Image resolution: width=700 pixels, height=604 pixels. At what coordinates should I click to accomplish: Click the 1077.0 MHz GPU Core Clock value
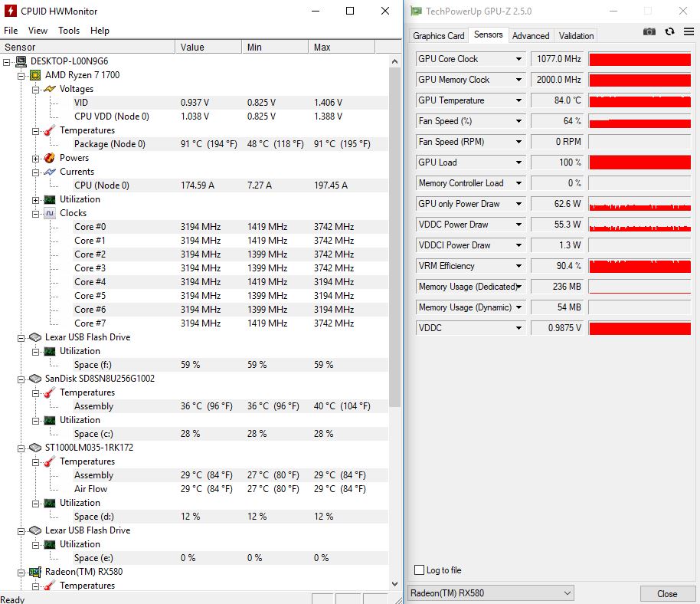tap(557, 59)
